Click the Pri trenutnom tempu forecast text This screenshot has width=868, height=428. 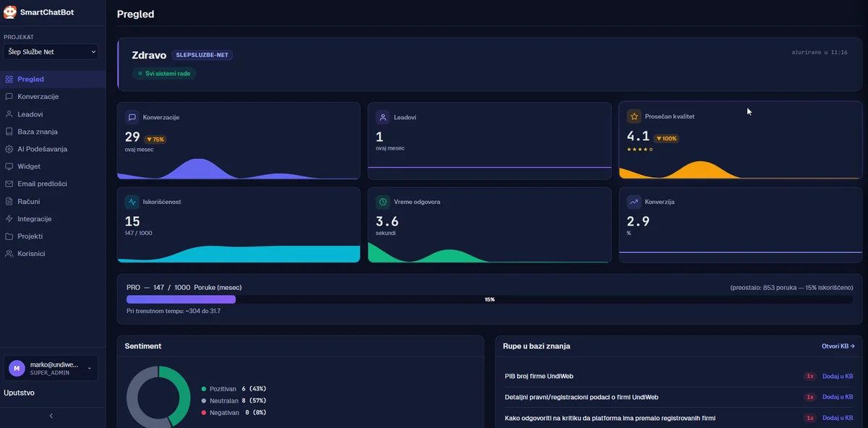pos(174,311)
